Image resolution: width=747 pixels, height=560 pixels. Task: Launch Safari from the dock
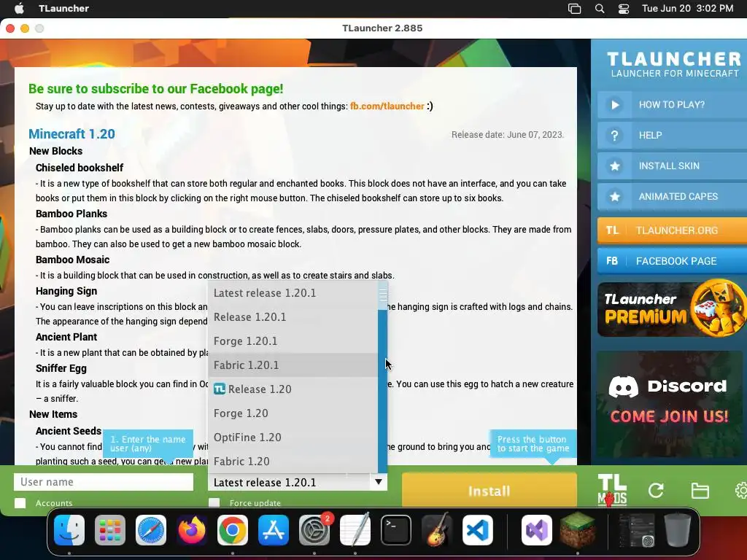point(151,530)
